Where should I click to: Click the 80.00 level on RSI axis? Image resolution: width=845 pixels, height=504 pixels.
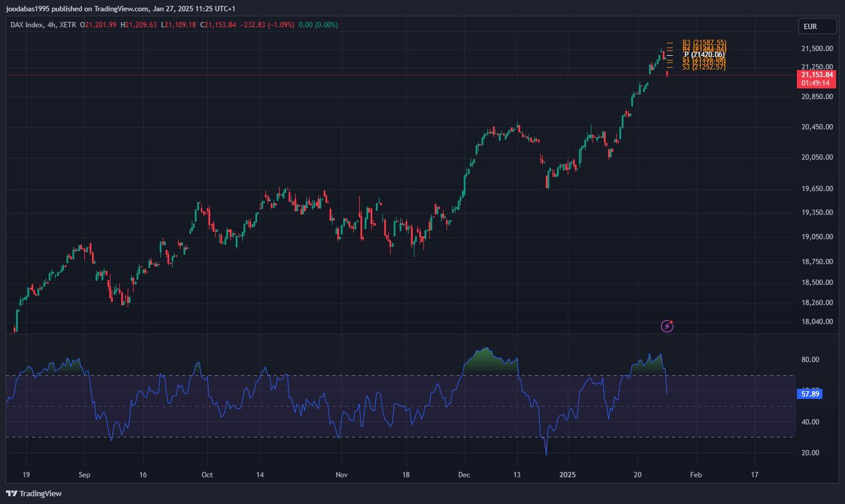[x=810, y=360]
